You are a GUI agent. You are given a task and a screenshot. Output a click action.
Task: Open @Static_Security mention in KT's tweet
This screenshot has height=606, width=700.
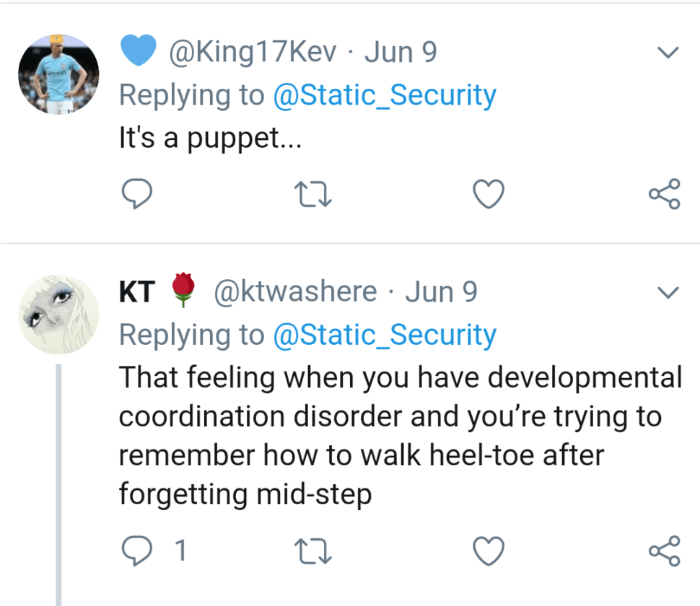(384, 335)
